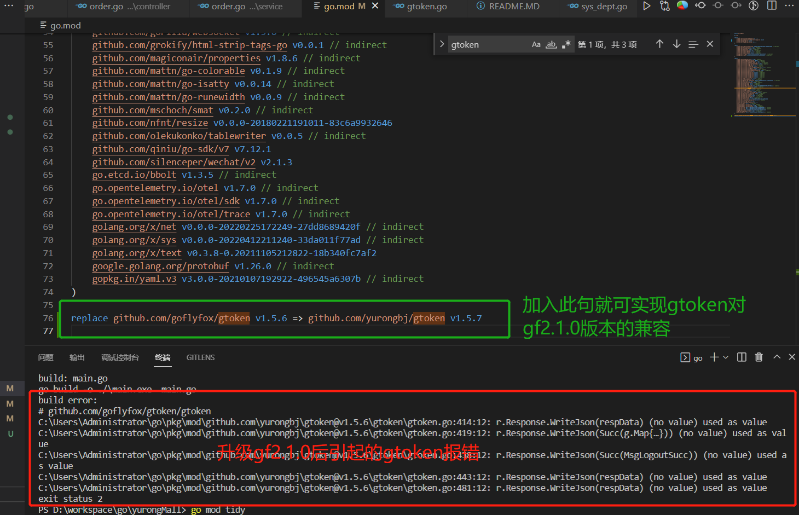Open go.etcd.io/bbolt link
This screenshot has width=799, height=515.
click(x=134, y=175)
